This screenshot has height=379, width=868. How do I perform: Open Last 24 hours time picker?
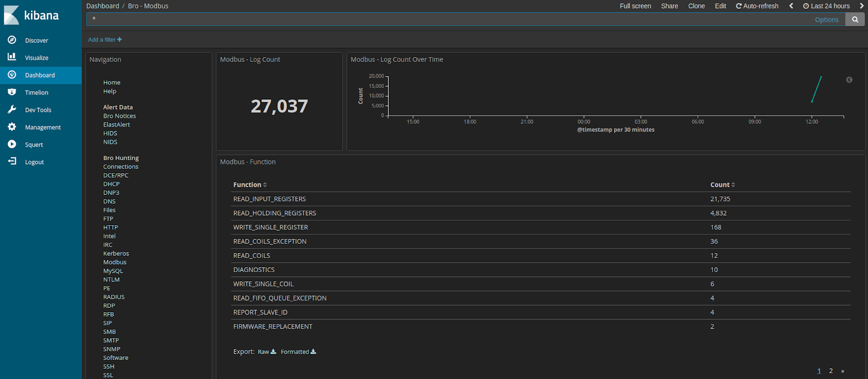click(x=826, y=6)
